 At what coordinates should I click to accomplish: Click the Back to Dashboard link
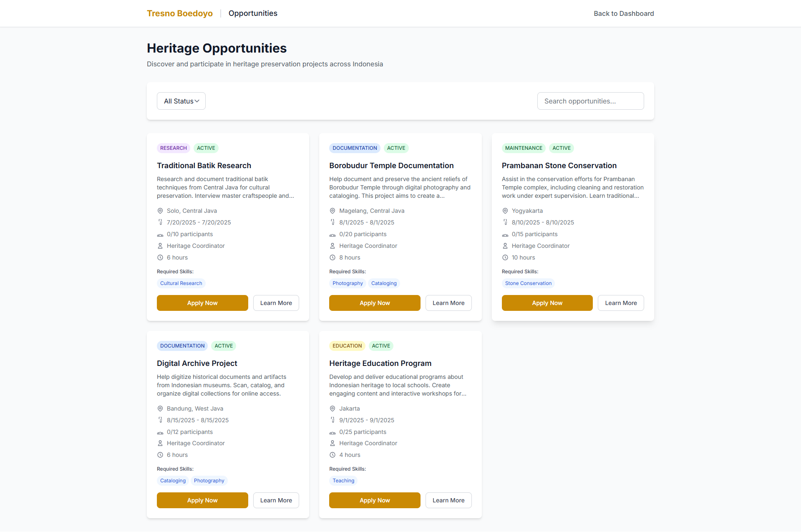(624, 13)
